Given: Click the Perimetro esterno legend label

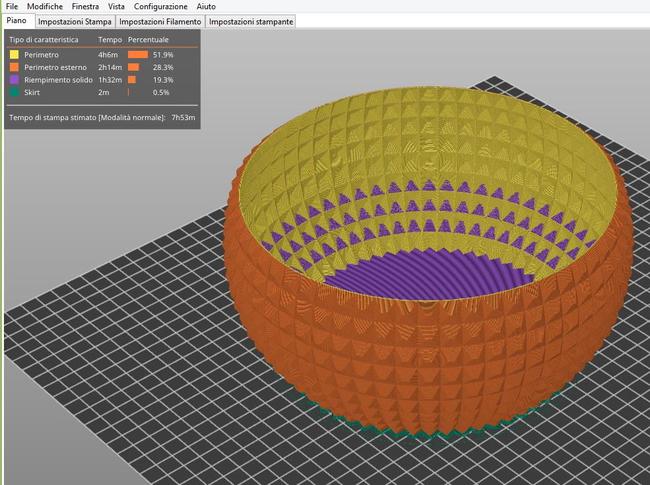Looking at the screenshot, I should coord(55,67).
